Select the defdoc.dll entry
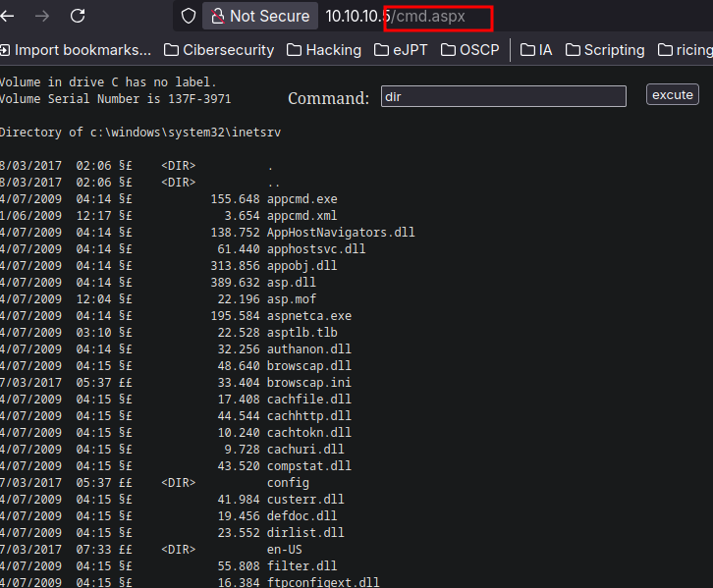Screen dimensions: 713x588 point(302,516)
